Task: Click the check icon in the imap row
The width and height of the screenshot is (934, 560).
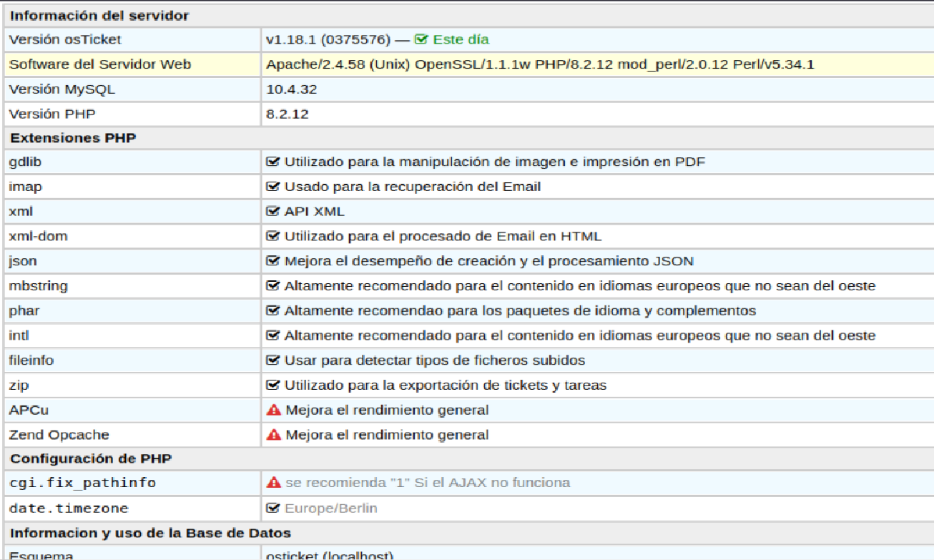Action: click(x=272, y=187)
